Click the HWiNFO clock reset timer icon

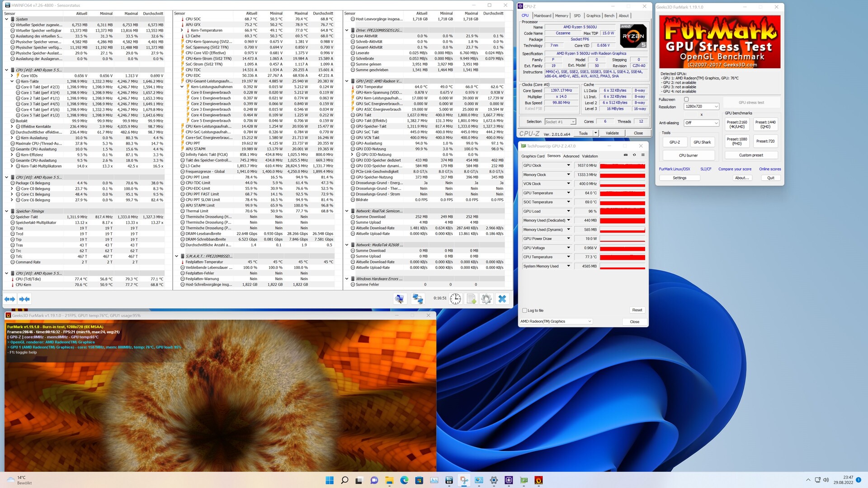[x=455, y=299]
